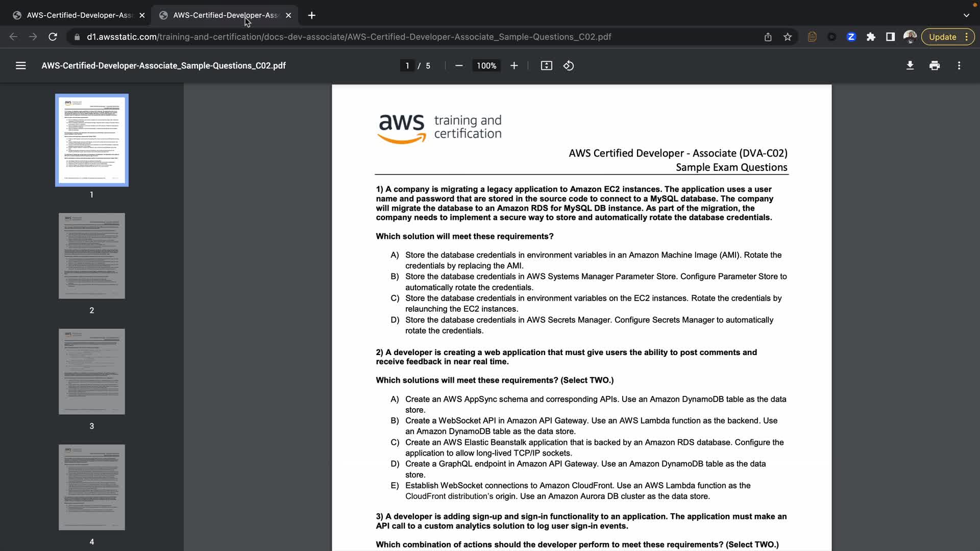Click the page number input field
The image size is (980, 551).
[407, 66]
